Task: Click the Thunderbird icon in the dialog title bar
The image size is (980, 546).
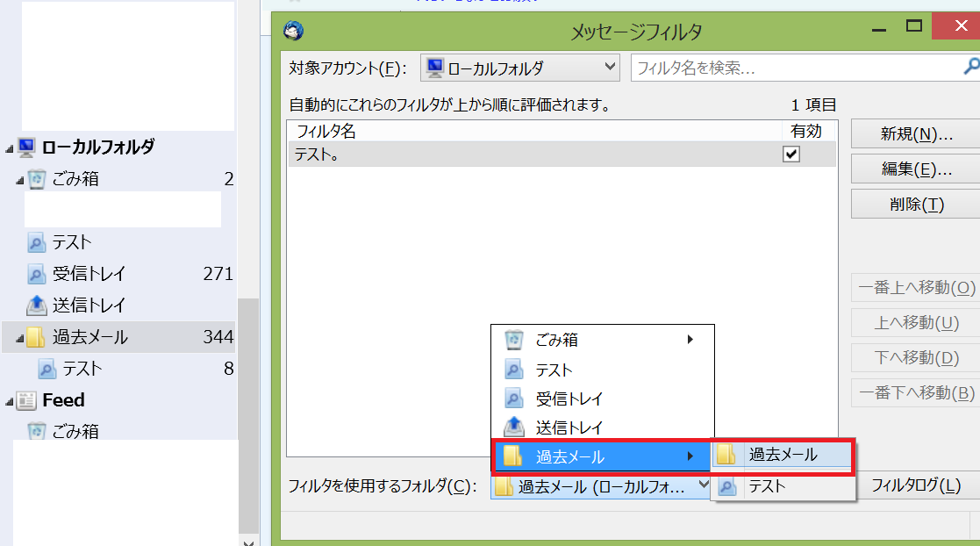Action: pyautogui.click(x=294, y=31)
